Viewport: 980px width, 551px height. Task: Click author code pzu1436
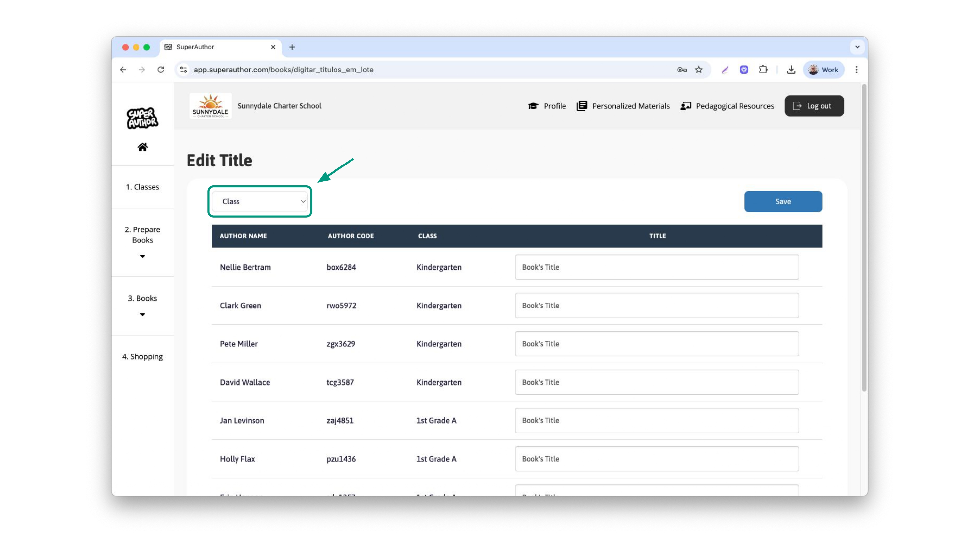pyautogui.click(x=341, y=459)
